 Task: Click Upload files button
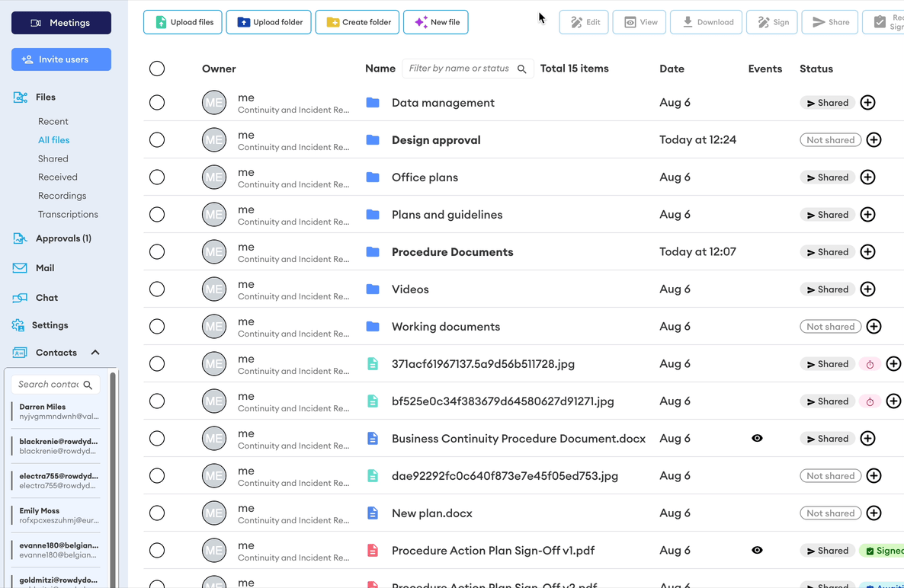tap(183, 22)
